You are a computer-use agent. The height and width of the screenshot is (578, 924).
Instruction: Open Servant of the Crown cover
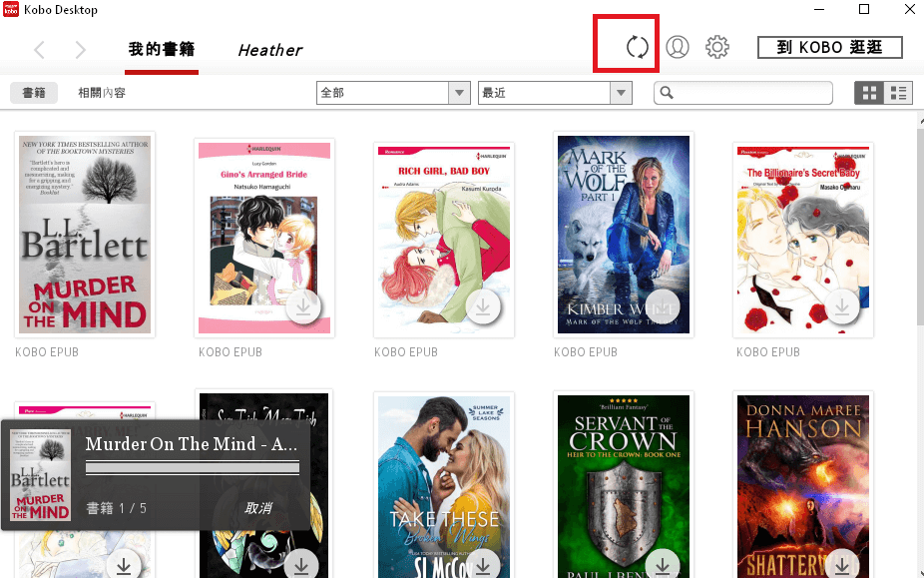point(624,486)
